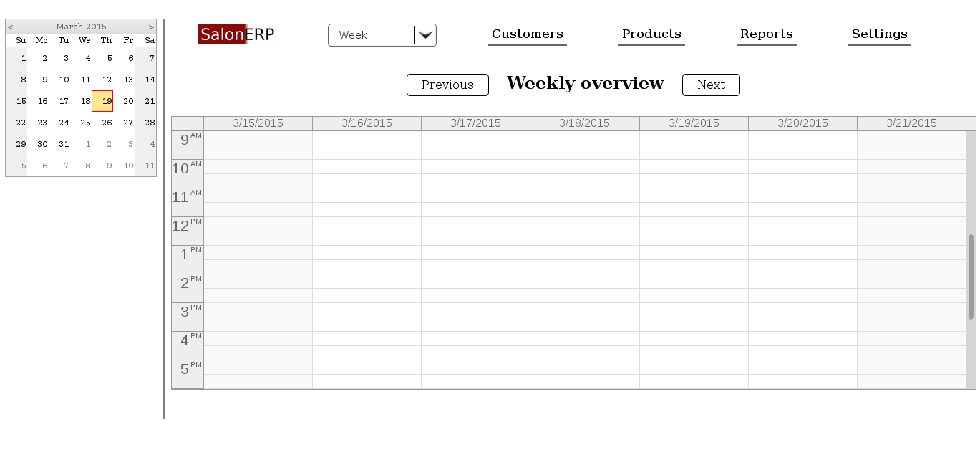Image resolution: width=980 pixels, height=455 pixels.
Task: Click the 3/18/2015 column header
Action: pyautogui.click(x=584, y=123)
